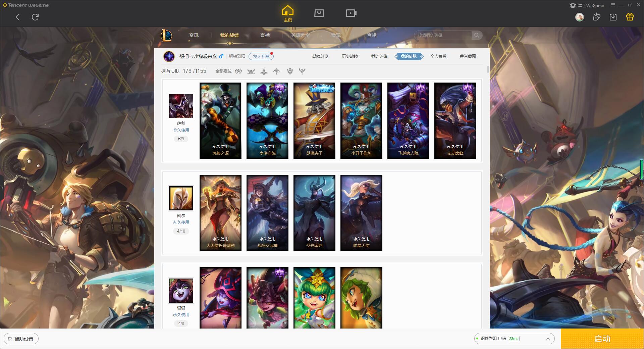The width and height of the screenshot is (644, 349).
Task: Open the yellow gift box icon
Action: pos(630,17)
